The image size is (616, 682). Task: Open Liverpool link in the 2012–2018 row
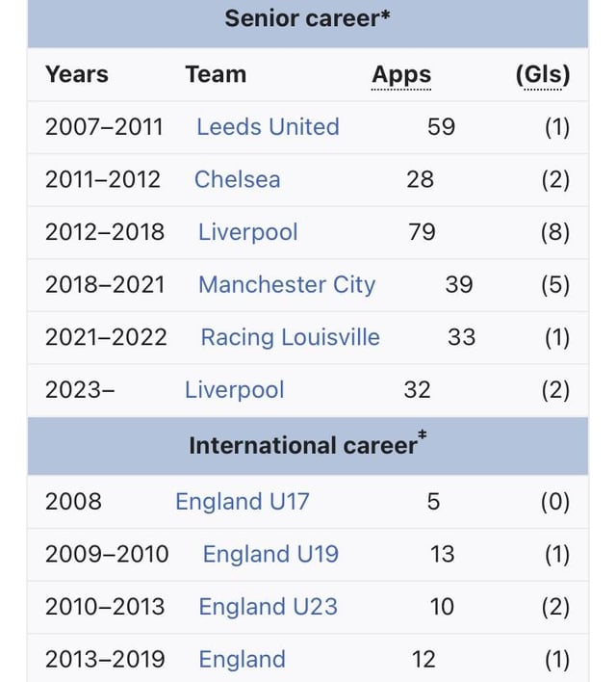pyautogui.click(x=247, y=232)
